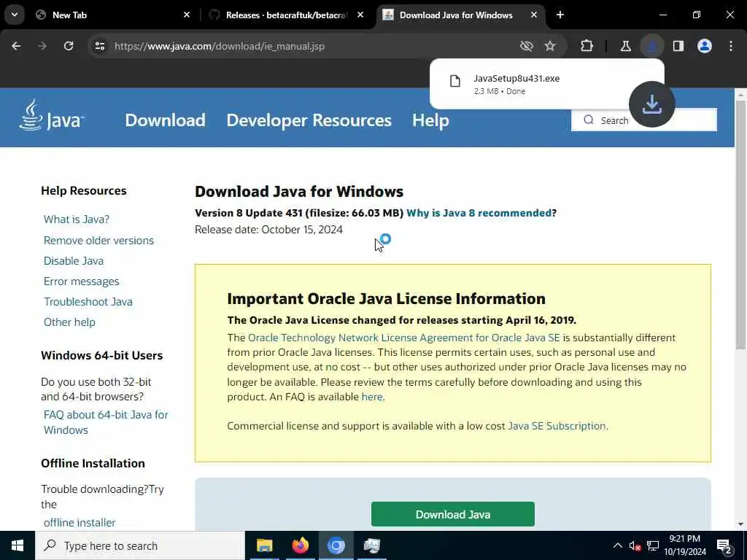
Task: Open Remove older versions link
Action: tap(98, 241)
